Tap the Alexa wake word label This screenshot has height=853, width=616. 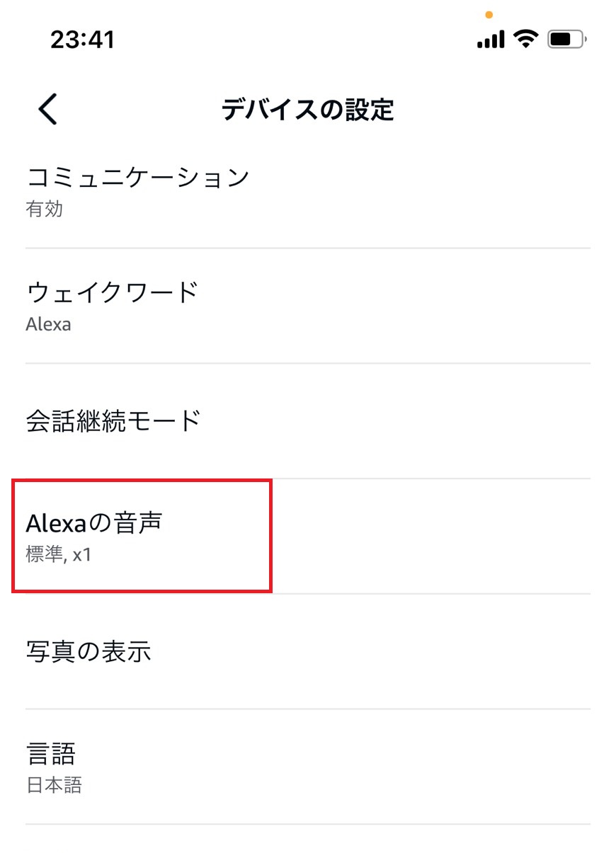coord(48,324)
